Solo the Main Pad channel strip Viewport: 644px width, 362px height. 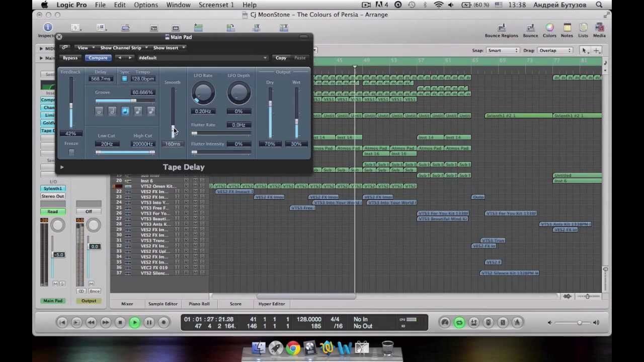pos(62,284)
